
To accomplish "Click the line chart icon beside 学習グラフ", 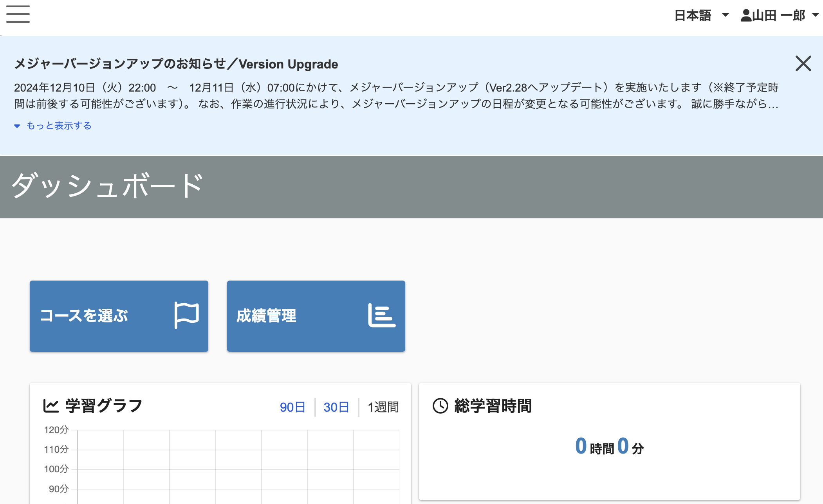I will point(51,406).
